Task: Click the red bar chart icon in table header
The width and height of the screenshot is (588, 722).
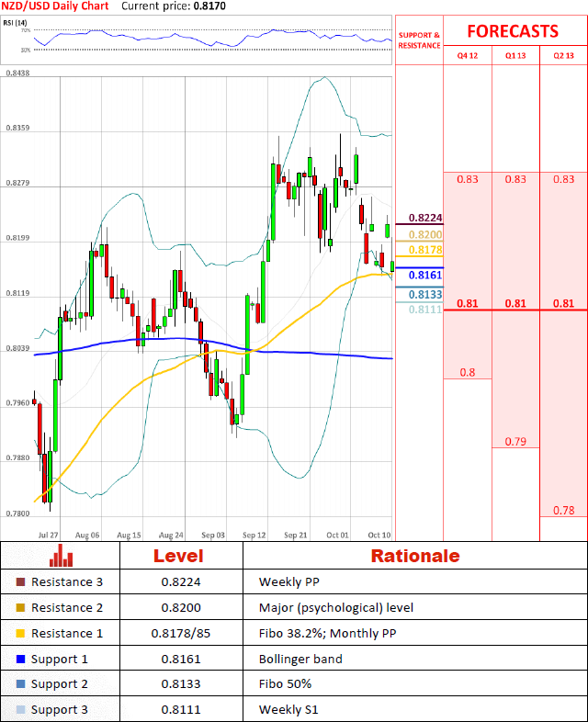Action: [x=61, y=555]
